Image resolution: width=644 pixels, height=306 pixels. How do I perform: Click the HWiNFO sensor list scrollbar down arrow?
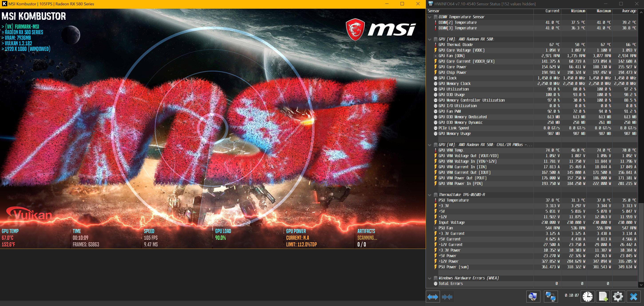(641, 285)
